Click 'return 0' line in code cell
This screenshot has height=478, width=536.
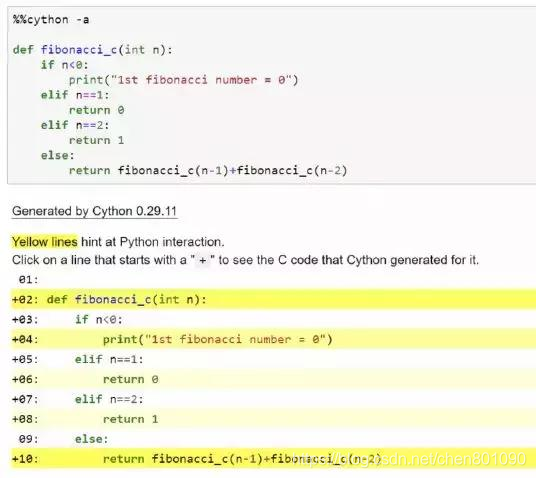96,110
